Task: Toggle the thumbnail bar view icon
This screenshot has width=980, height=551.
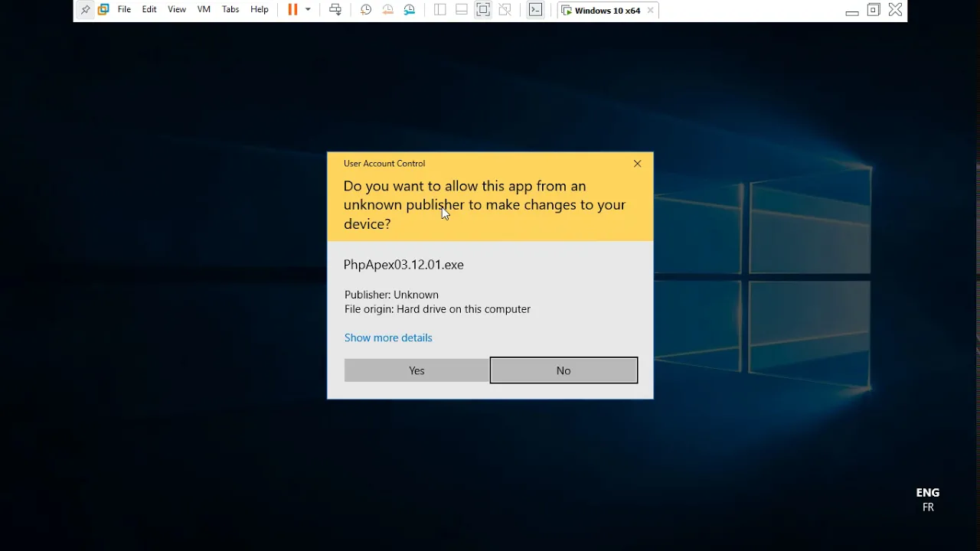Action: coord(462,10)
